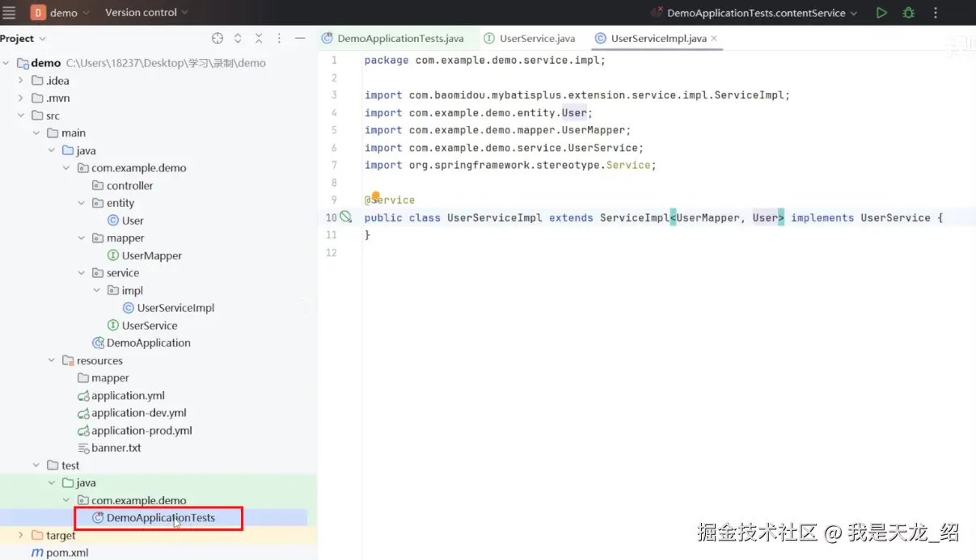Screen dimensions: 976x560
Task: Open the demo project selector dropdown
Action: tap(61, 13)
